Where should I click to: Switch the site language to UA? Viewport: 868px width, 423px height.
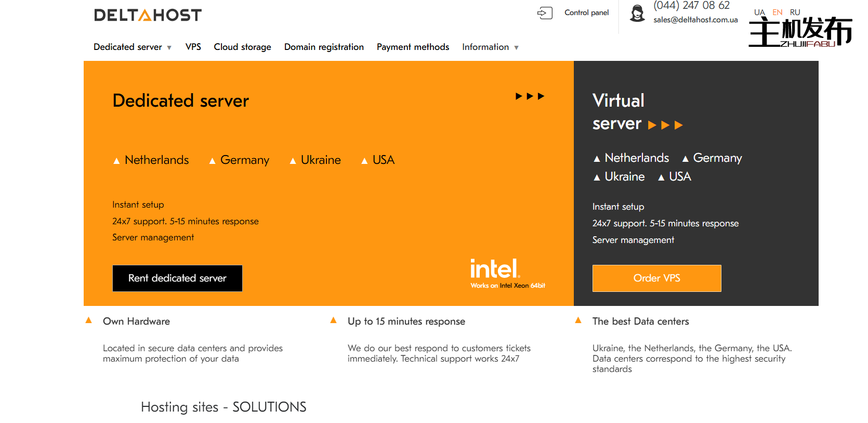(x=759, y=12)
